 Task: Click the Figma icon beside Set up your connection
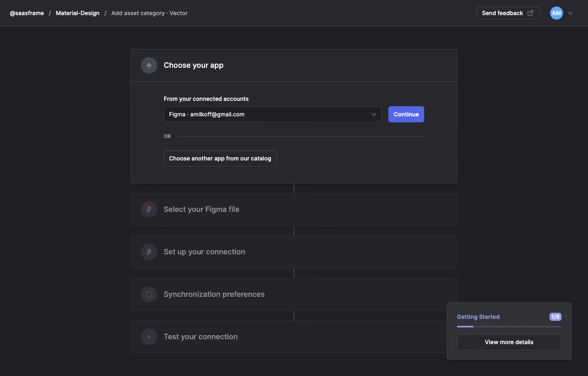coord(149,252)
